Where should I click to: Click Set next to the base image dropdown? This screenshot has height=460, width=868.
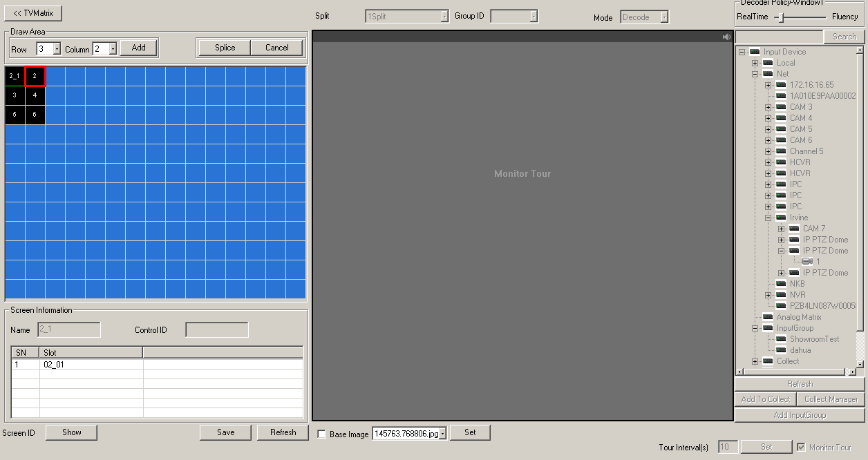pyautogui.click(x=470, y=432)
